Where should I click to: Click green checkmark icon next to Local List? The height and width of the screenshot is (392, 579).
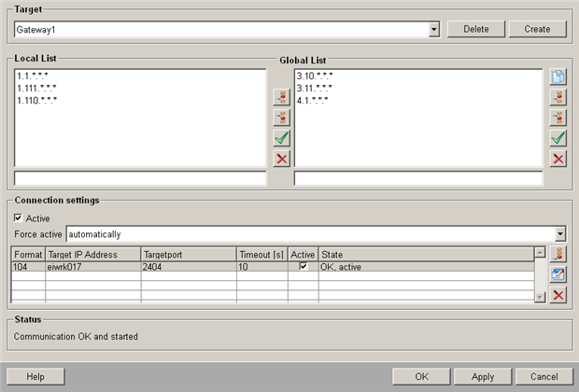click(281, 138)
